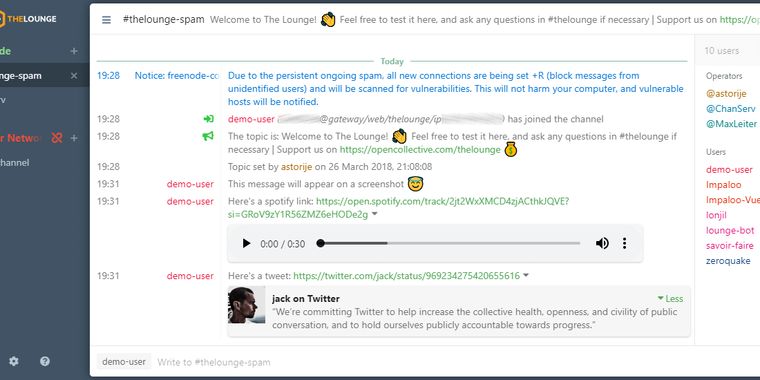760x380 pixels.
Task: Click #thelounge-spam channel title in header
Action: [163, 19]
